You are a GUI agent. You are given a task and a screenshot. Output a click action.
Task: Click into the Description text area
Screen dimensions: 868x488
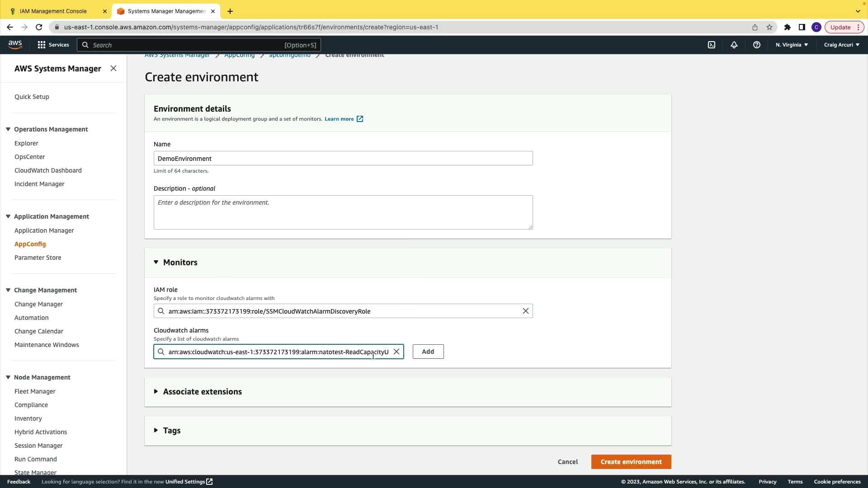point(343,212)
